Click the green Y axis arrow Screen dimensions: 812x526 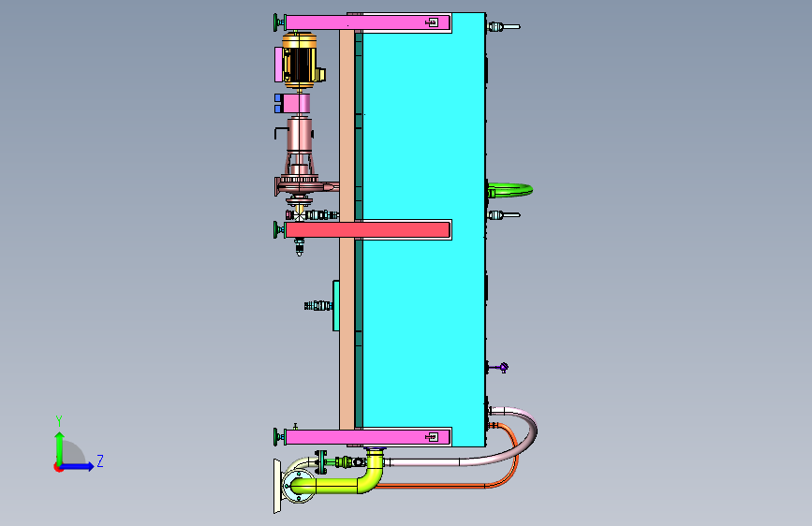59,447
